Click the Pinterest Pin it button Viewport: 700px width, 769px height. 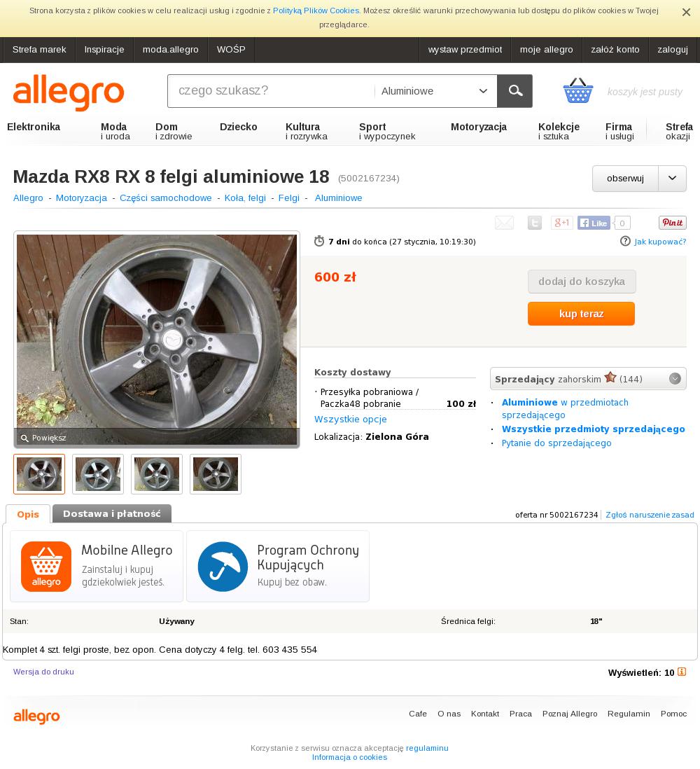tap(672, 223)
